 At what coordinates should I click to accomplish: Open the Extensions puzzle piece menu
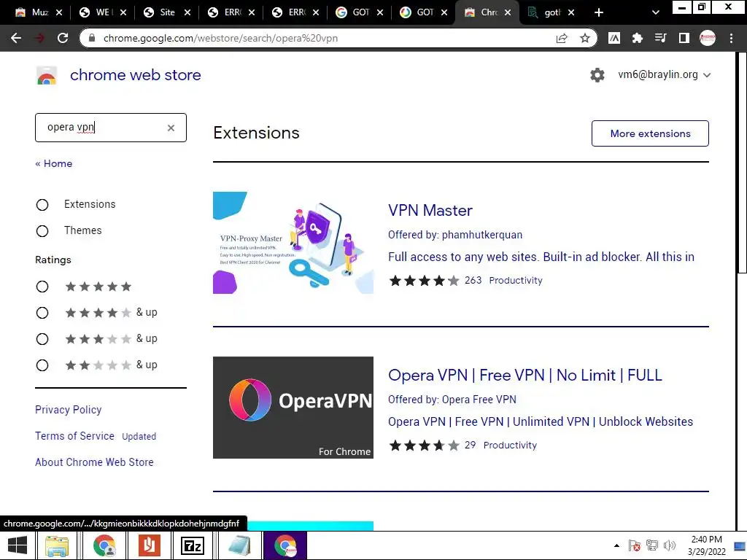tap(637, 38)
